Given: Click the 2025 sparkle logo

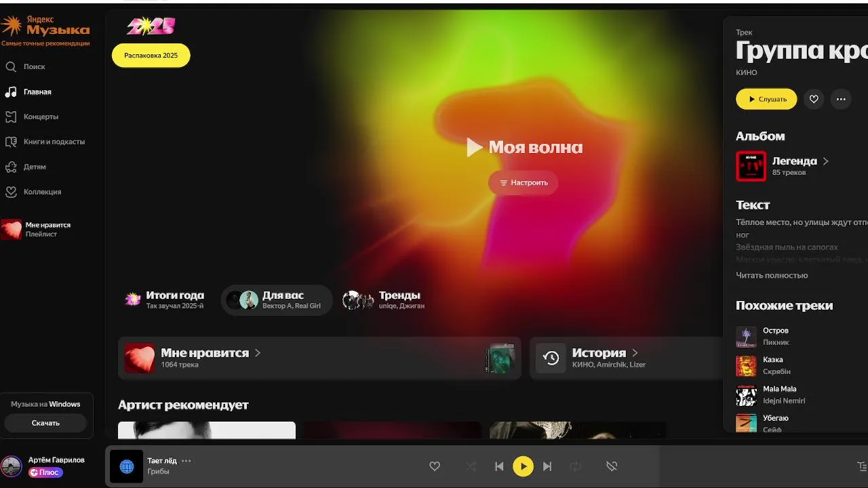Looking at the screenshot, I should coord(151,26).
